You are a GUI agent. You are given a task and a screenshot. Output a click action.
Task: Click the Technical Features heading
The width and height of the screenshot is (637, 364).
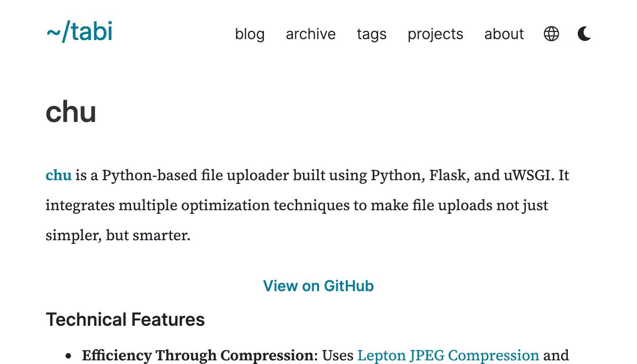coord(125,319)
